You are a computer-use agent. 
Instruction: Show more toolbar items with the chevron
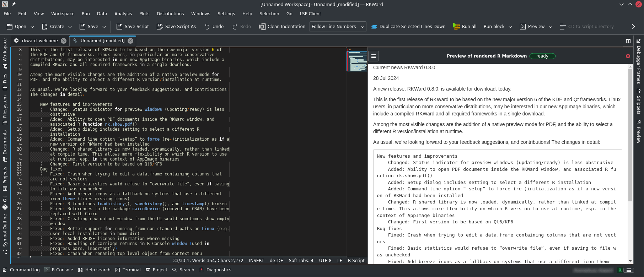(x=633, y=27)
